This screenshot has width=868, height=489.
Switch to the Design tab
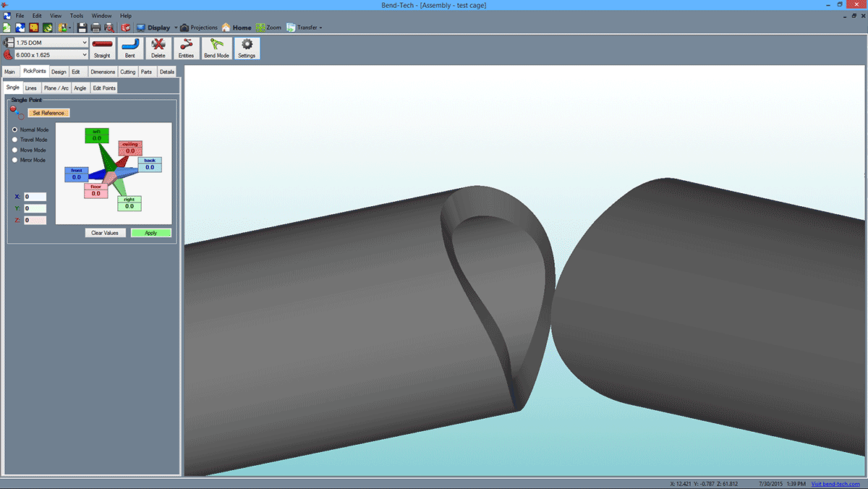(59, 72)
